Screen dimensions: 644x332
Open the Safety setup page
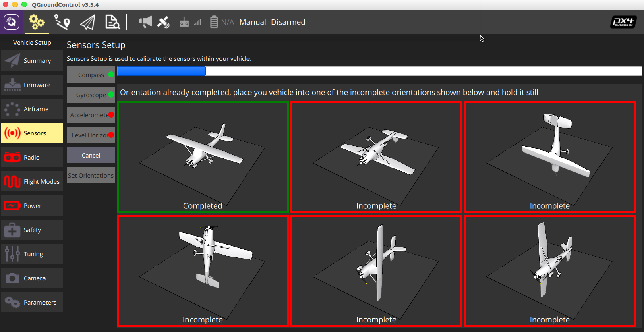click(32, 230)
